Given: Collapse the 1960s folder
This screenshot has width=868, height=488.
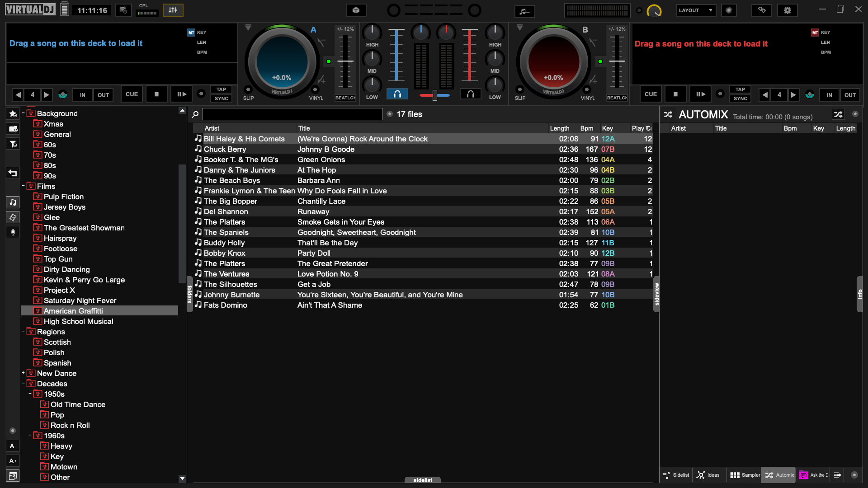Looking at the screenshot, I should tap(30, 435).
